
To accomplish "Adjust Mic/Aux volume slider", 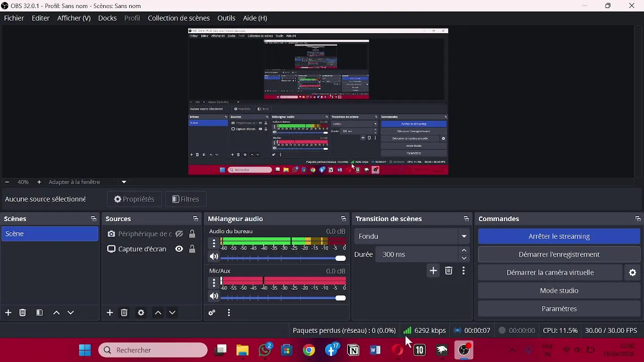I will tap(283, 298).
